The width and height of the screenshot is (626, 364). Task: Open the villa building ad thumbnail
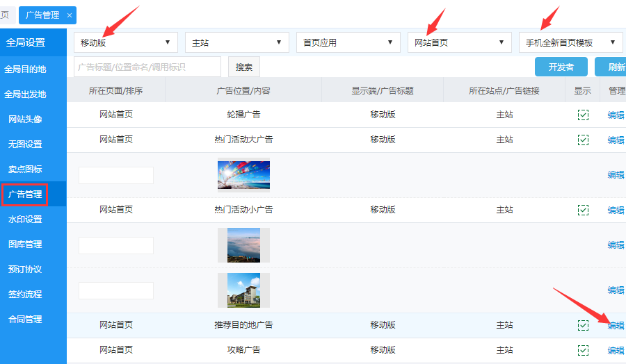point(243,290)
